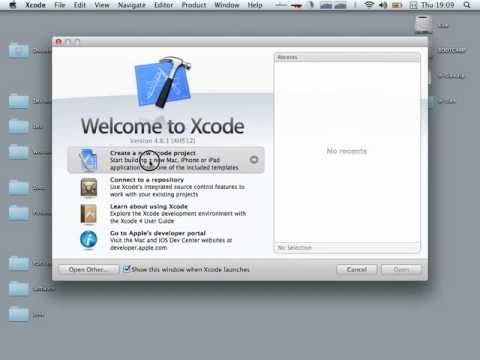Click the Thu 19:09 clock
480x360 pixels.
pyautogui.click(x=437, y=5)
